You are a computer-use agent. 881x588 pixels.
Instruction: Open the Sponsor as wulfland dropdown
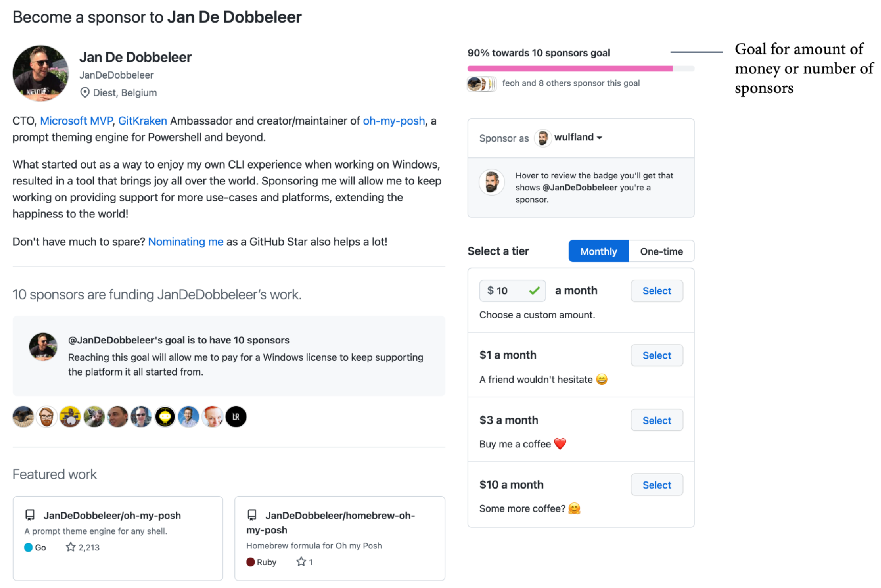(569, 138)
